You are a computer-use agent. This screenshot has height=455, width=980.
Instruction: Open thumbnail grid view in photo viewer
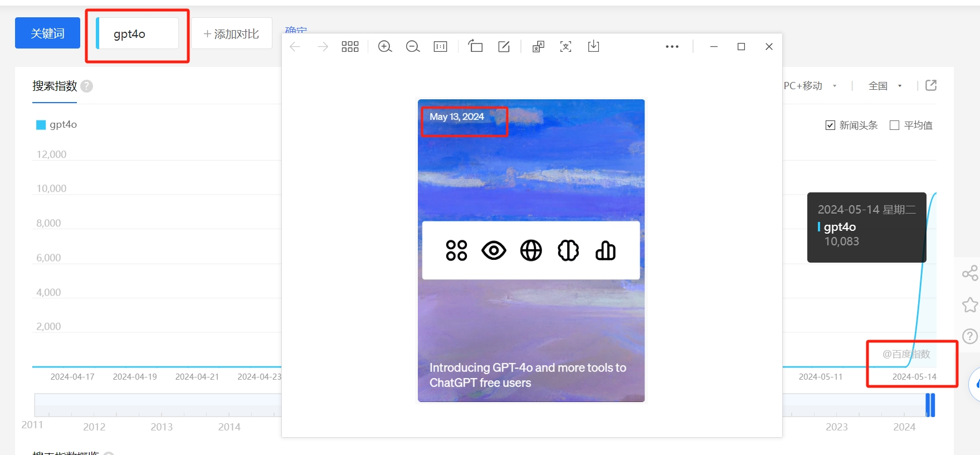[350, 47]
